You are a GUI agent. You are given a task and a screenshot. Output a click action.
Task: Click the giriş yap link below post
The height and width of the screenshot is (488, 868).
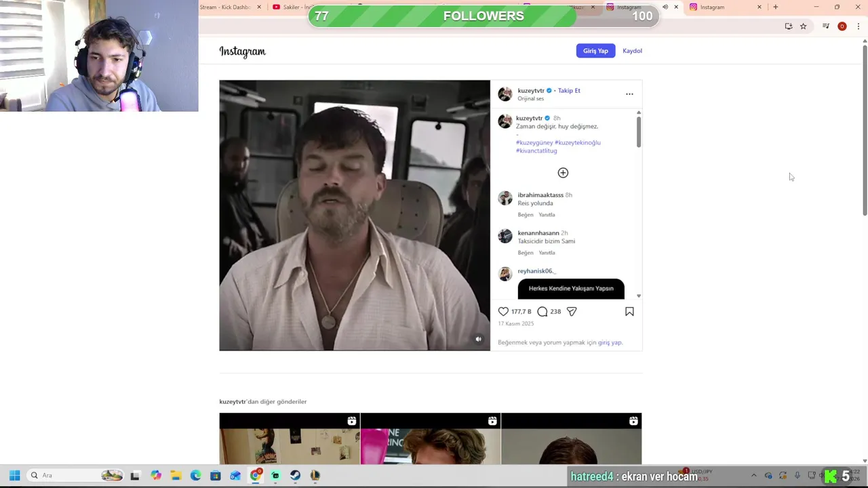pos(609,343)
